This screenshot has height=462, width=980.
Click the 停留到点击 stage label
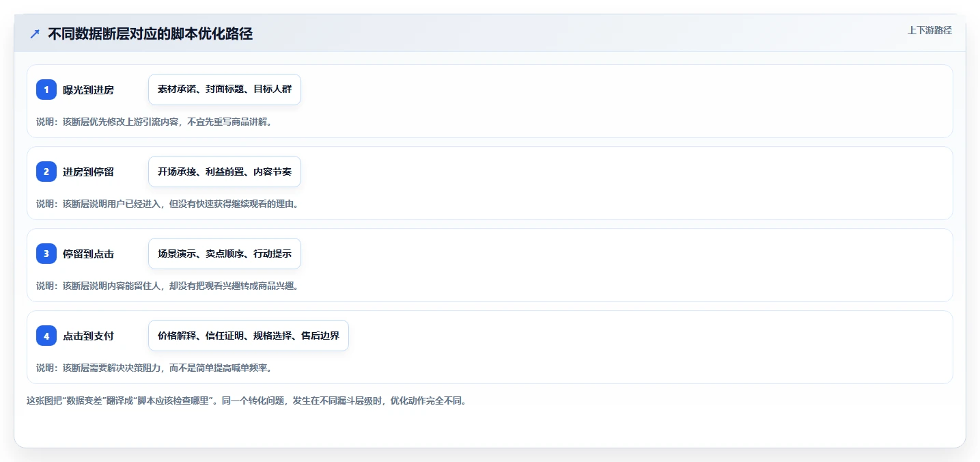88,254
